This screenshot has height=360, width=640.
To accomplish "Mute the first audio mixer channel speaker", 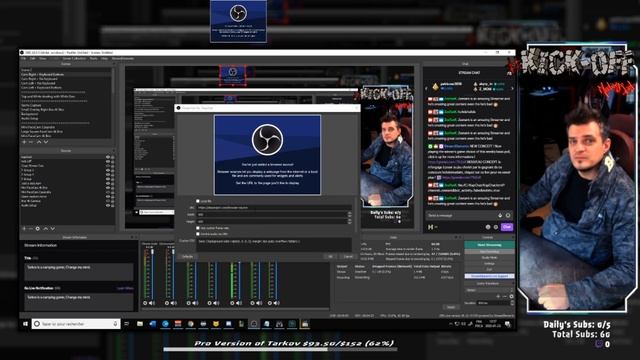I will (152, 303).
